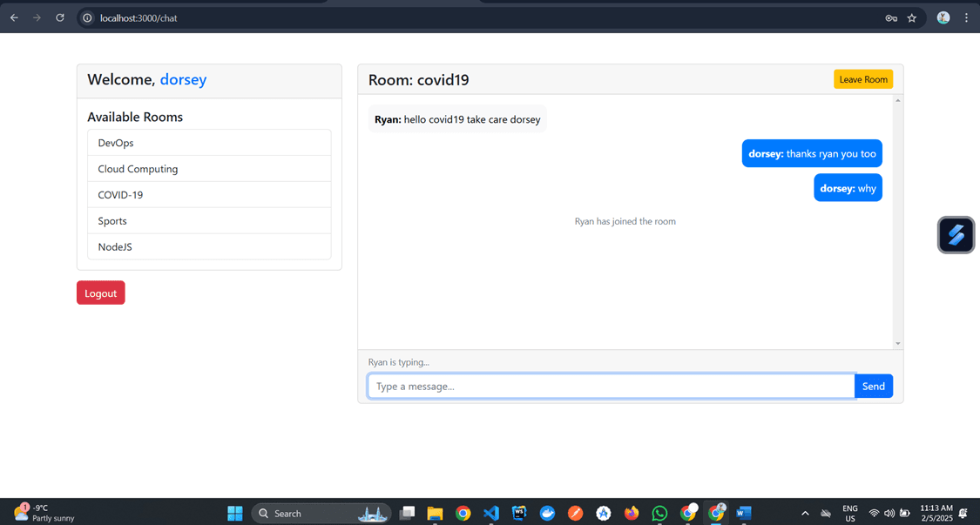Open Microsoft Word from the taskbar
980x525 pixels.
(x=743, y=513)
